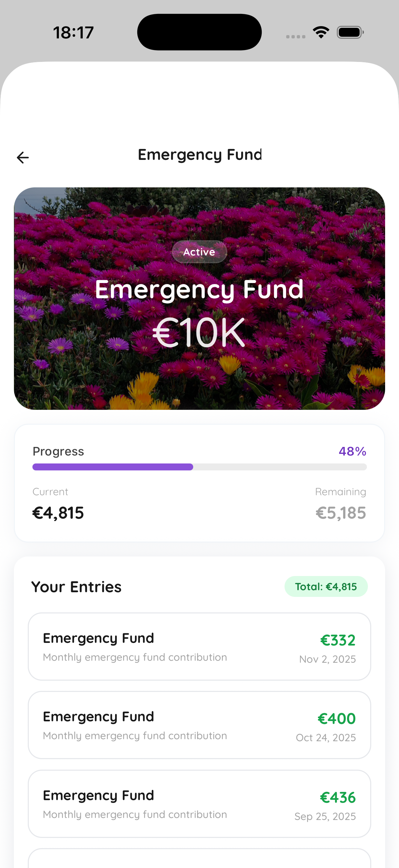This screenshot has height=868, width=399.
Task: Tap the Active status badge
Action: click(x=199, y=252)
